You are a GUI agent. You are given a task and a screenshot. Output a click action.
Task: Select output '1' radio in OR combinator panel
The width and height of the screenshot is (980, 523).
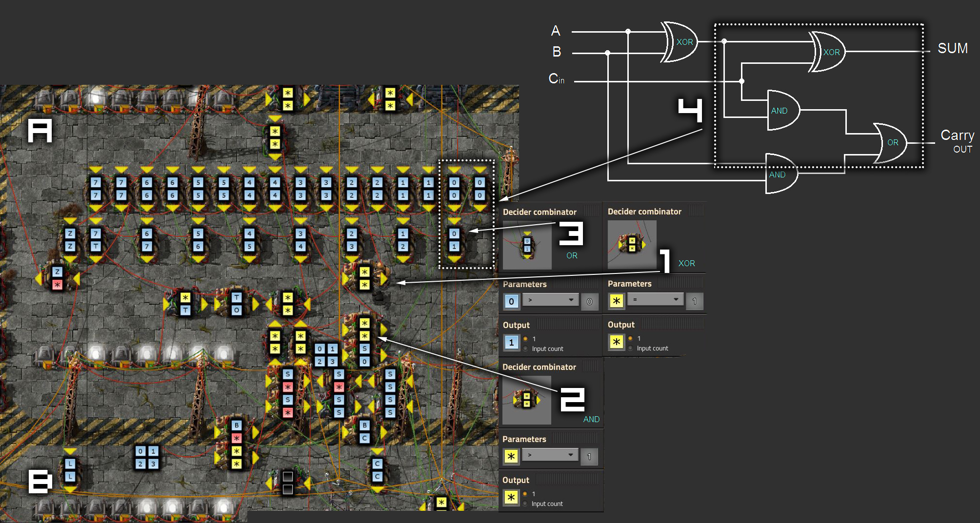point(525,339)
